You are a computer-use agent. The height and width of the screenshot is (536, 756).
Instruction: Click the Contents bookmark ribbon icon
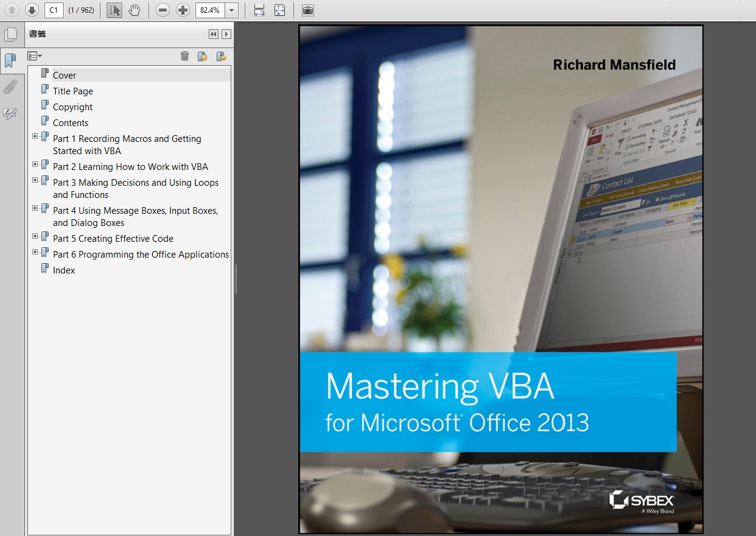(x=44, y=121)
